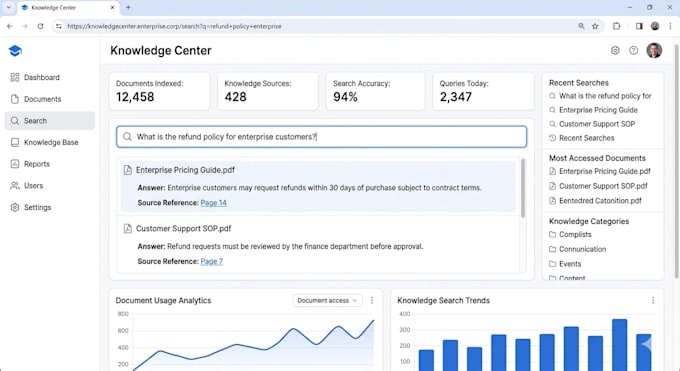Image resolution: width=680 pixels, height=371 pixels.
Task: Click the Documents Indexed 12,458 card
Action: (x=159, y=91)
